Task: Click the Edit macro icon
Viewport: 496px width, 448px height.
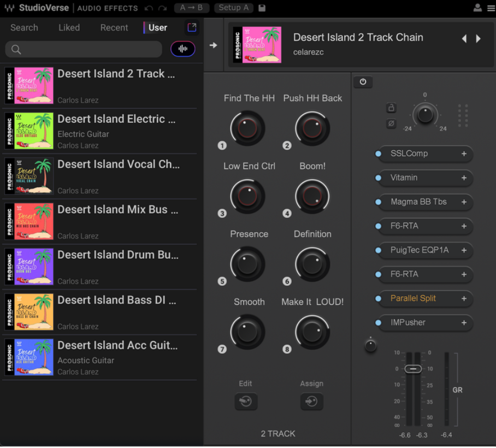Action: [x=246, y=402]
